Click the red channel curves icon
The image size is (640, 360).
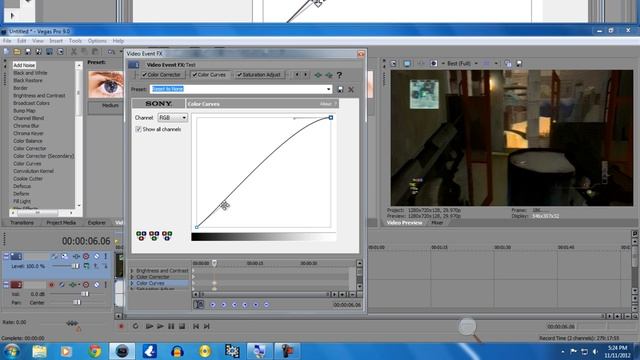[x=141, y=236]
